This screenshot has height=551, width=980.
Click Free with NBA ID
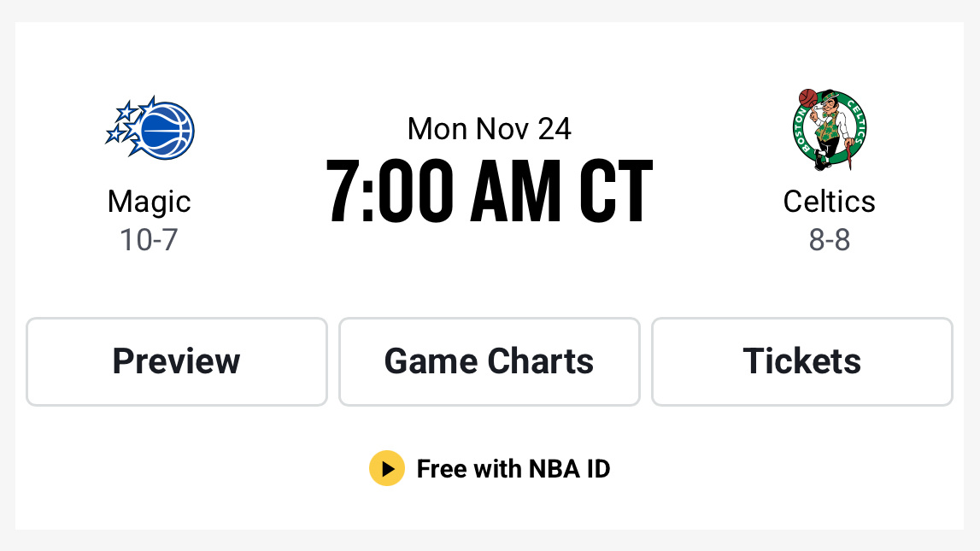tap(513, 468)
